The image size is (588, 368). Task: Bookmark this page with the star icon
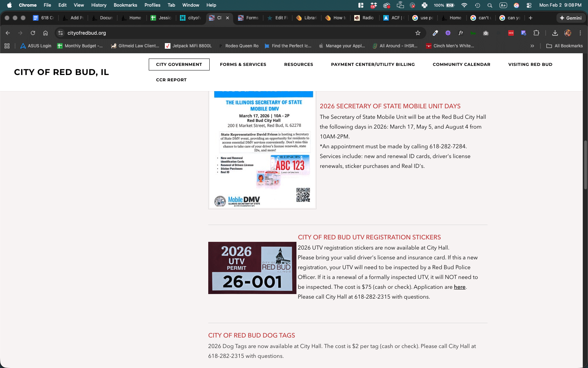point(418,33)
